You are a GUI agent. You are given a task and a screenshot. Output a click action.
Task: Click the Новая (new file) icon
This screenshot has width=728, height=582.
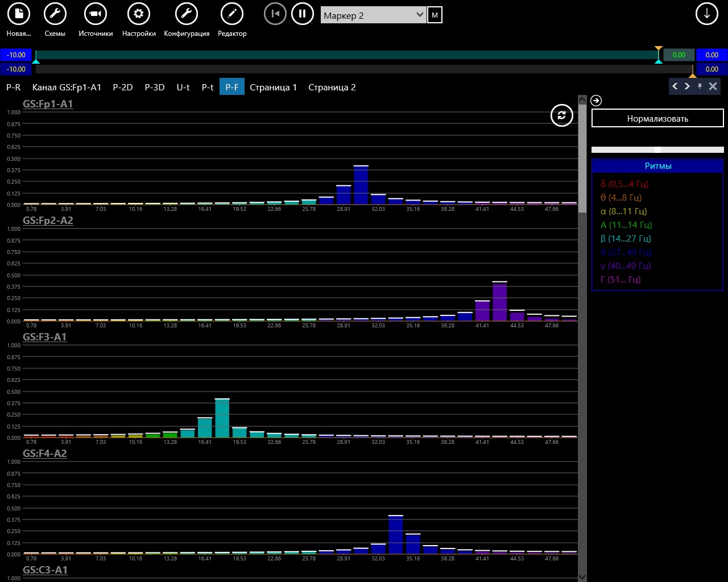(19, 14)
